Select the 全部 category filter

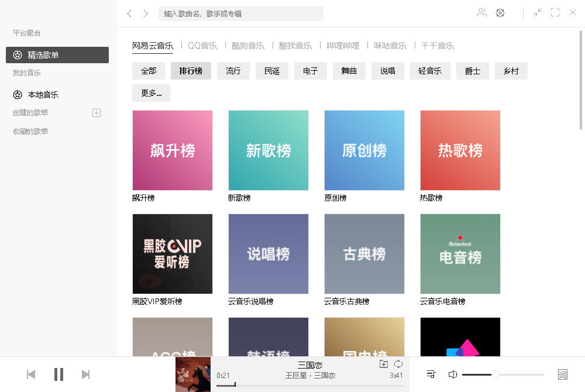click(149, 71)
